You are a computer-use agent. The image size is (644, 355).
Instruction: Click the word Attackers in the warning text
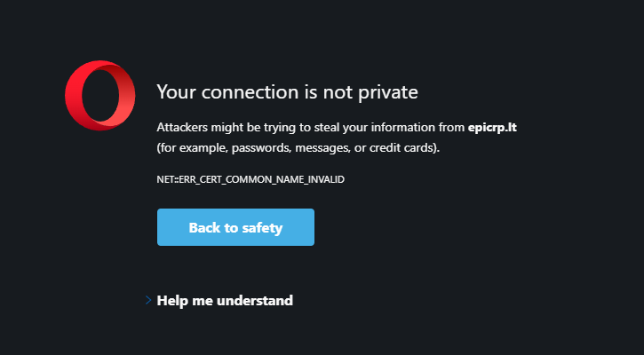tap(182, 128)
